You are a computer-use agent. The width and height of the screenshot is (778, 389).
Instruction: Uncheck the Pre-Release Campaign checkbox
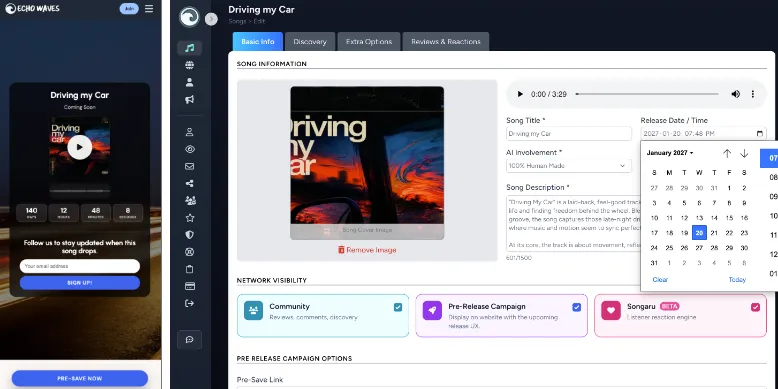[x=577, y=307]
